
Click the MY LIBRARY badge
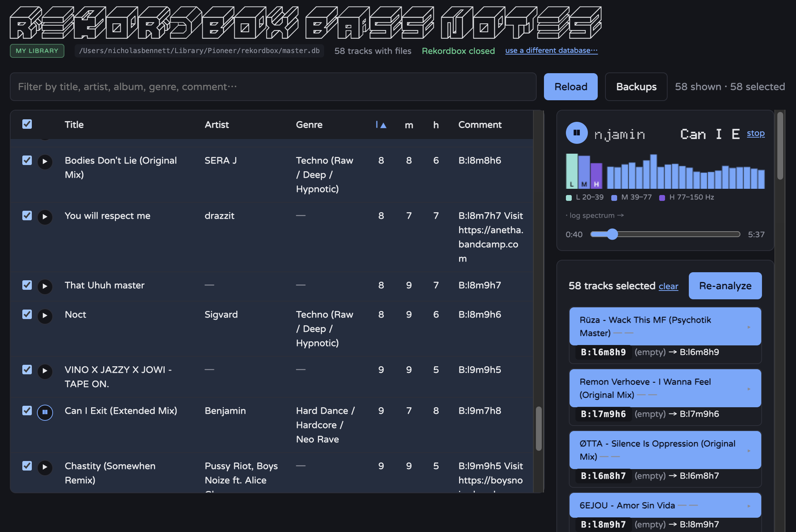[x=37, y=51]
